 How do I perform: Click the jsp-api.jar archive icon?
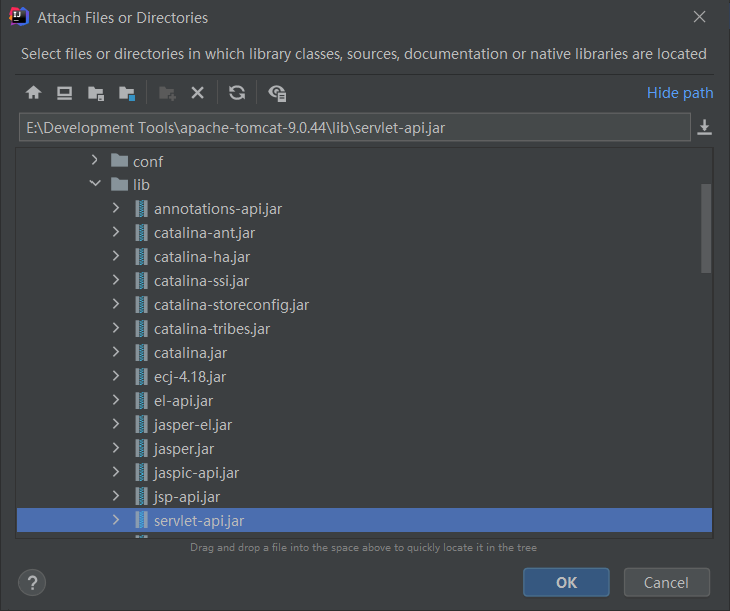[142, 496]
